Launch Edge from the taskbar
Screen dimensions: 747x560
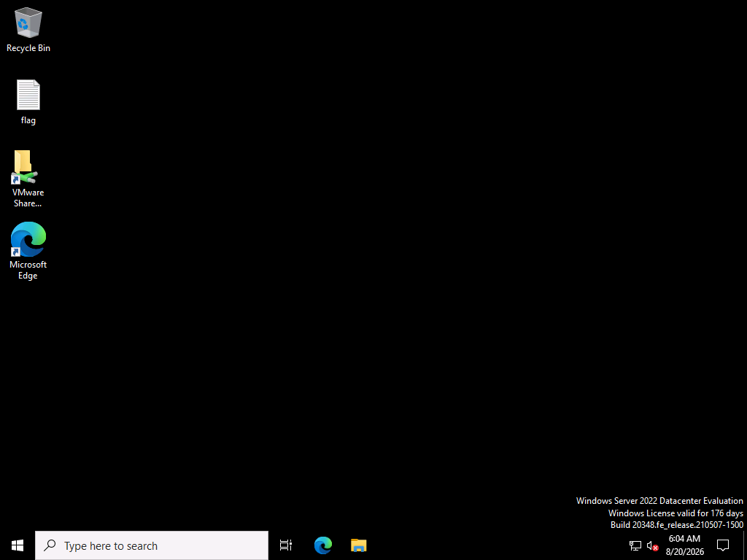click(323, 545)
